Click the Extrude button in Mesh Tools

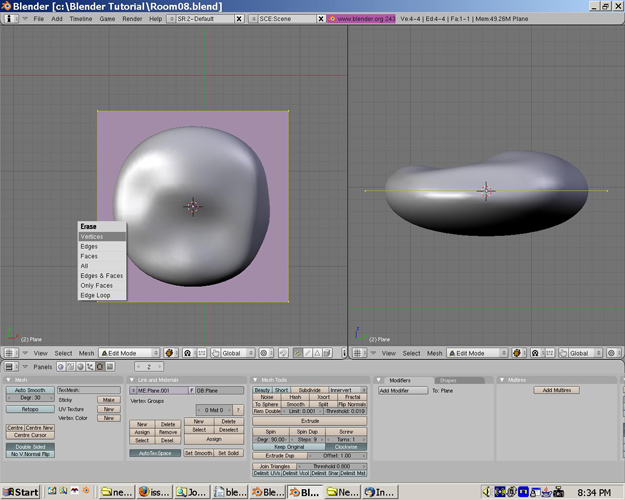click(309, 420)
